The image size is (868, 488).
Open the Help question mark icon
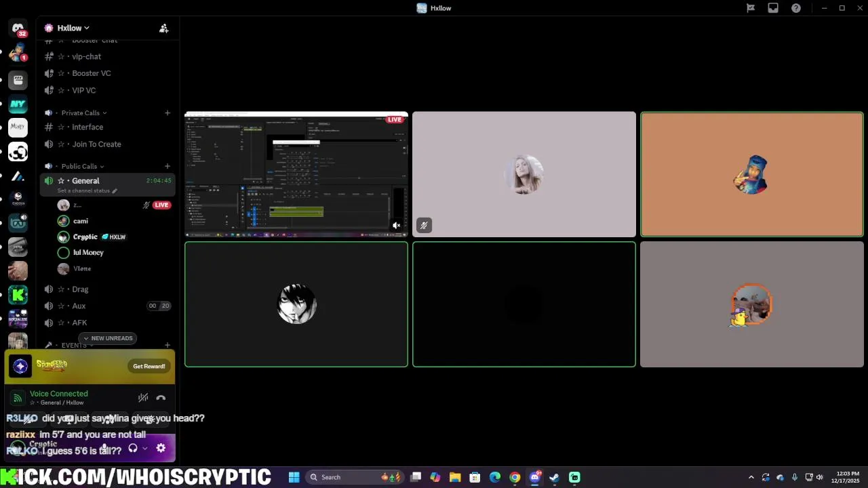[x=796, y=8]
